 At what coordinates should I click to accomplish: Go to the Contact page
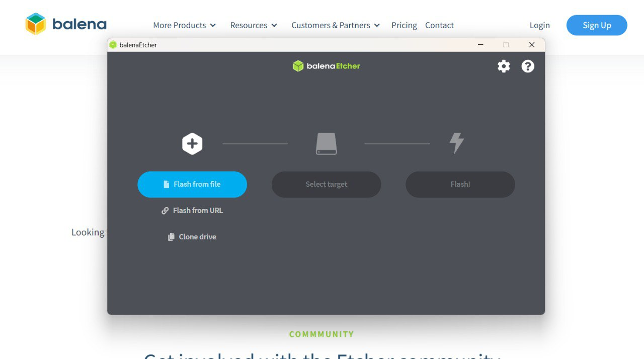click(x=439, y=25)
